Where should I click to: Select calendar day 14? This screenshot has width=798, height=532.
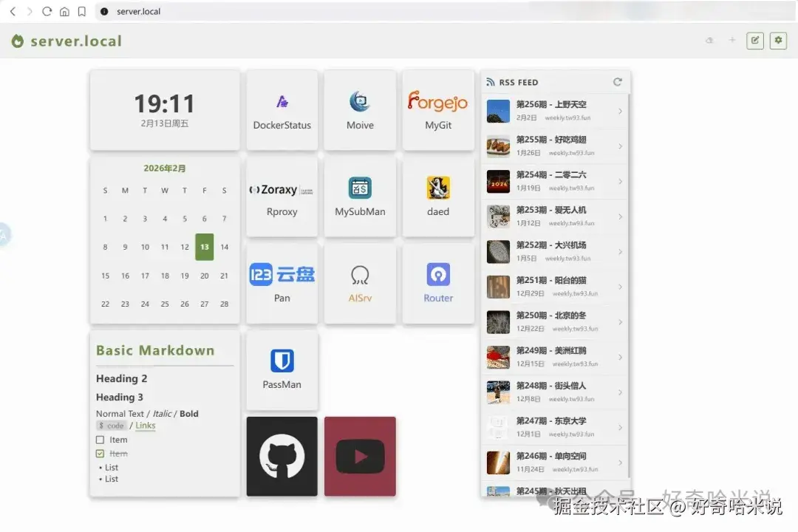coord(225,247)
